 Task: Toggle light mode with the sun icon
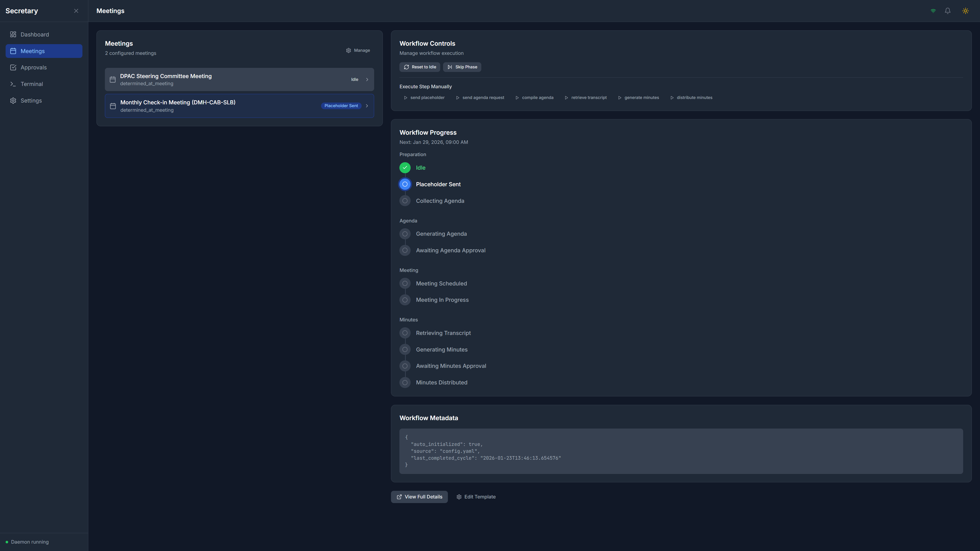965,11
